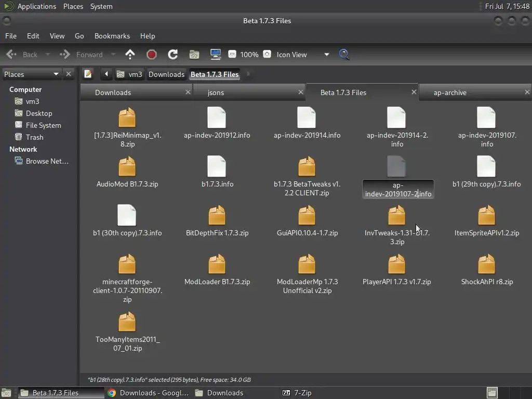Open the Places sidebar type dropdown
Viewport: 532px width, 399px height.
(x=31, y=74)
